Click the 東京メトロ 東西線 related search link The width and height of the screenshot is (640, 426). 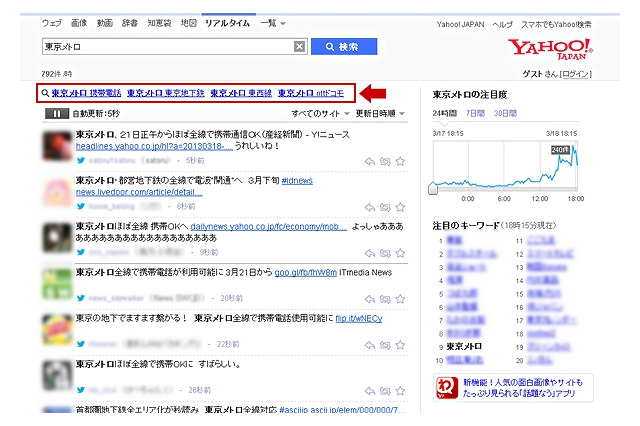(x=241, y=93)
